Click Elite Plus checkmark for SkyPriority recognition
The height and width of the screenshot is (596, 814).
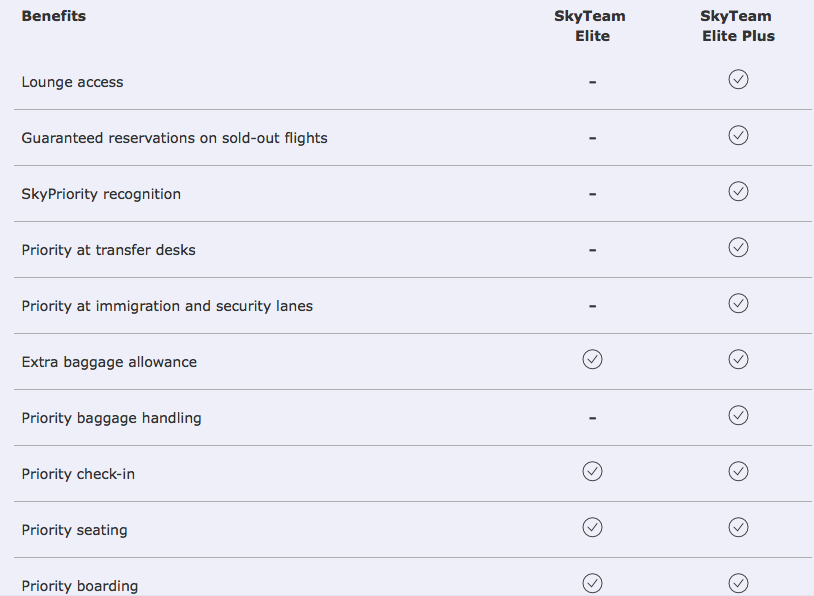pyautogui.click(x=738, y=192)
